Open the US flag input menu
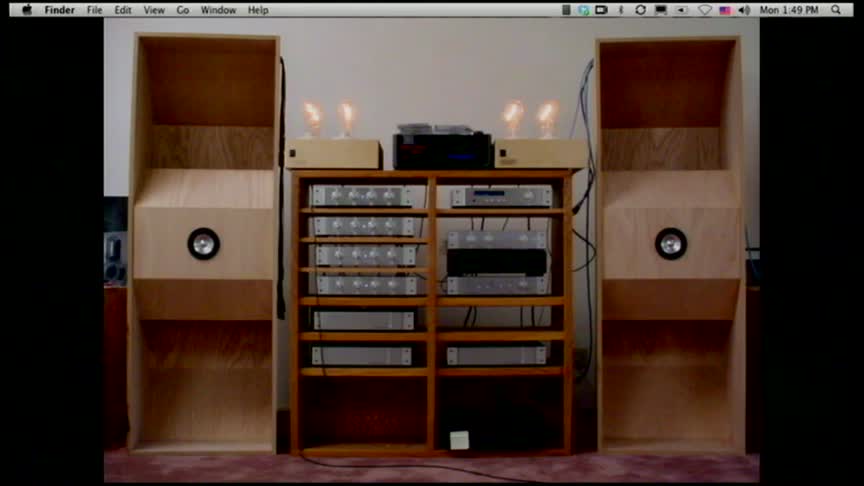 725,10
